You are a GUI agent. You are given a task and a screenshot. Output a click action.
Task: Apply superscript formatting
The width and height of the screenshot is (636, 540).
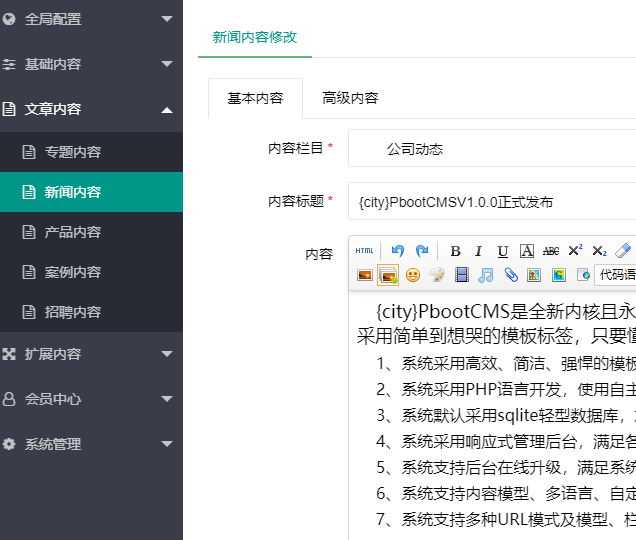click(x=575, y=251)
